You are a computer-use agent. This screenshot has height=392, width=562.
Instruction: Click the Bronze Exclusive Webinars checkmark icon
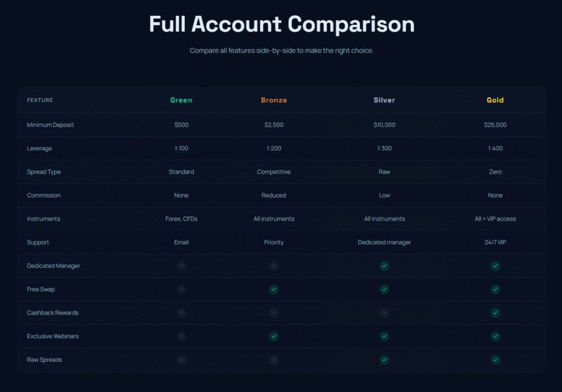click(x=274, y=337)
